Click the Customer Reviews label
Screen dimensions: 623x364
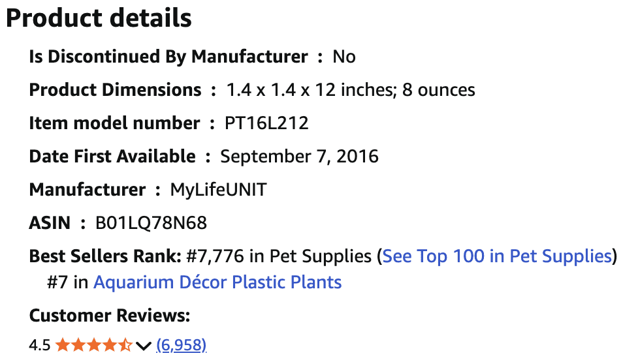coord(110,316)
